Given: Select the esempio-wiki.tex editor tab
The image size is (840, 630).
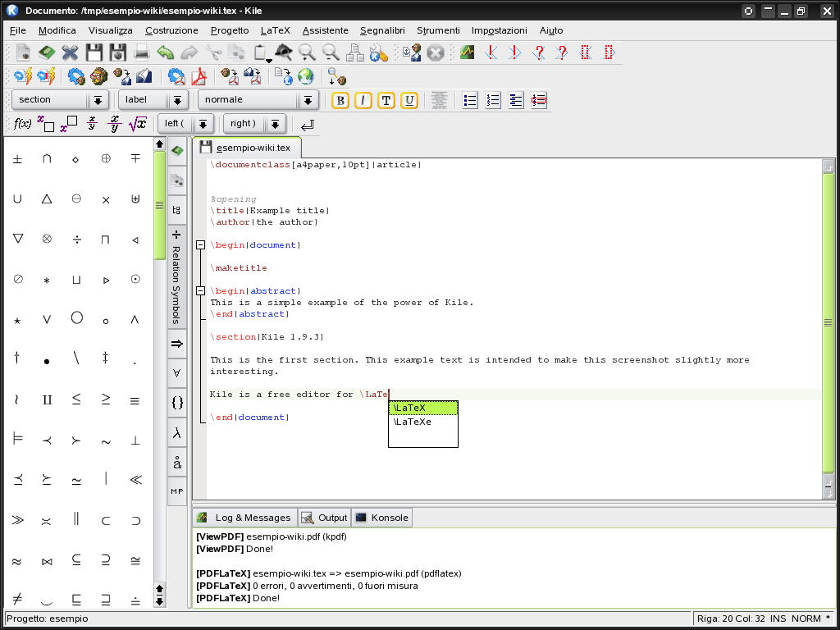Looking at the screenshot, I should click(x=247, y=148).
